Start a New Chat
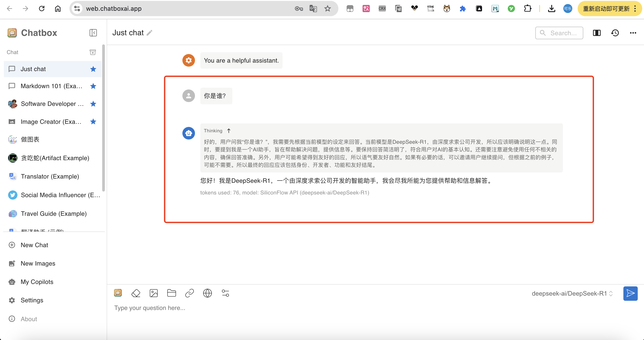 [54, 245]
